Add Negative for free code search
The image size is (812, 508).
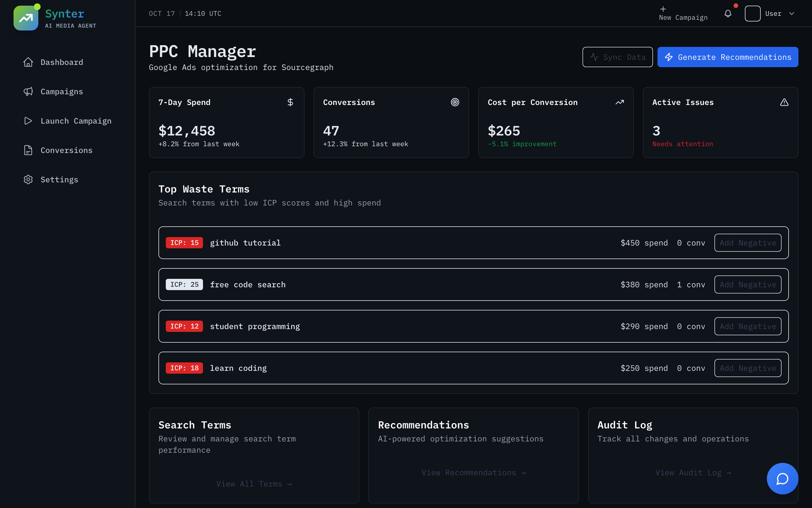[x=748, y=284]
